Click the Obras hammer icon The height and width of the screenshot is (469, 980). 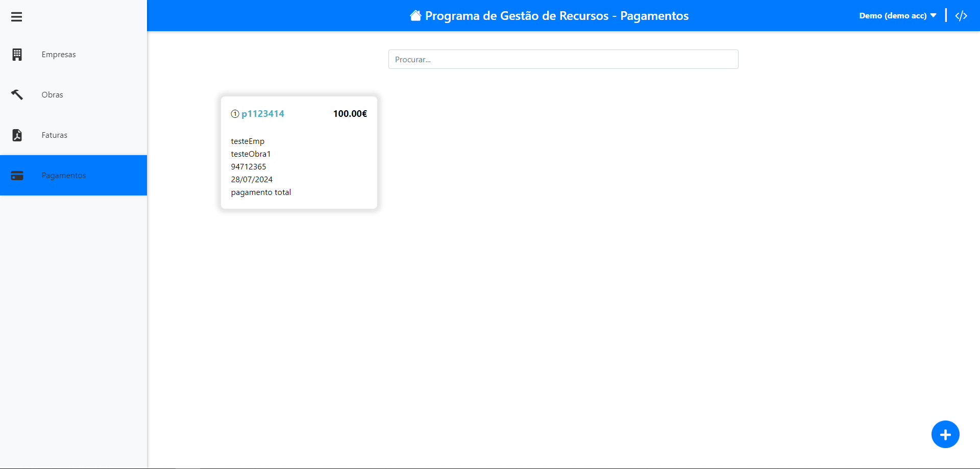(x=17, y=95)
